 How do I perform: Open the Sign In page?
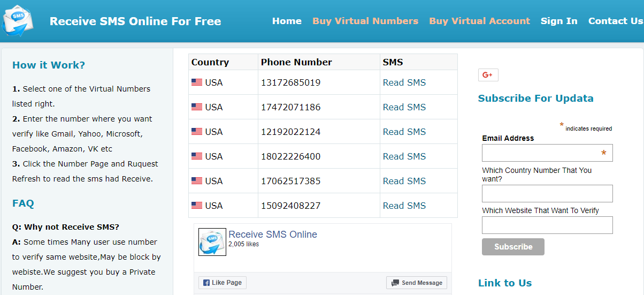click(559, 21)
